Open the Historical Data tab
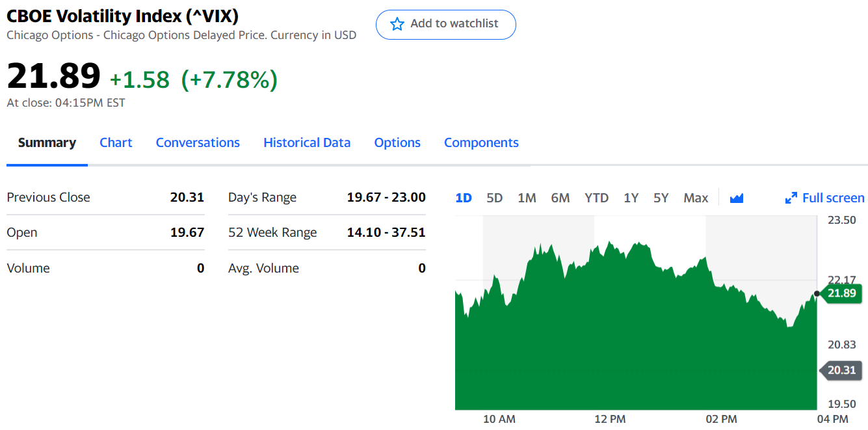The width and height of the screenshot is (868, 430). (307, 142)
